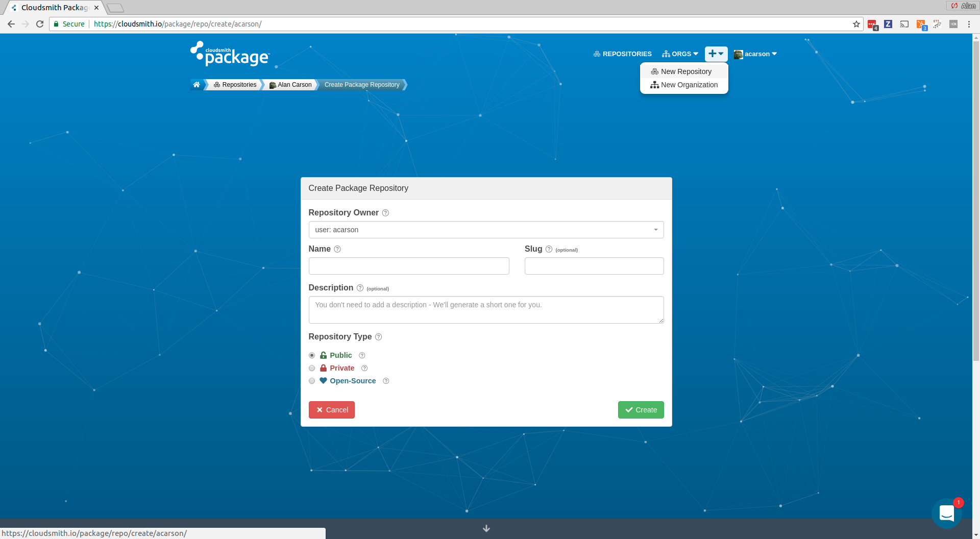Viewport: 980px width, 539px height.
Task: Click the down arrow at page bottom
Action: coord(486,528)
